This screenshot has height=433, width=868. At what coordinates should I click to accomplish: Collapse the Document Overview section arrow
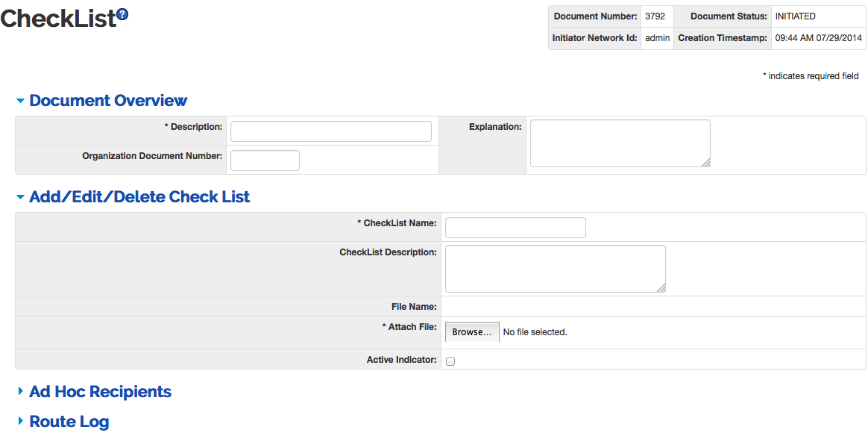click(x=20, y=101)
